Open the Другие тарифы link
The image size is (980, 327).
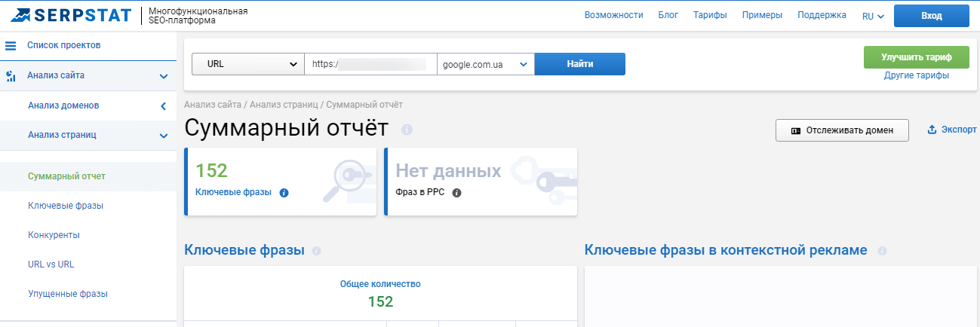coord(917,75)
